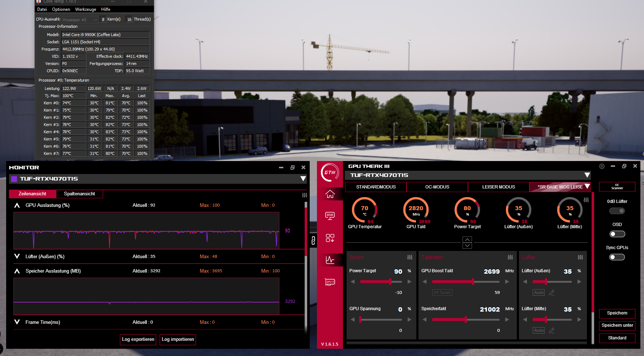Viewport: 644px width, 356px height.
Task: Open the Werkzeuge menu in Core Temp
Action: point(86,9)
